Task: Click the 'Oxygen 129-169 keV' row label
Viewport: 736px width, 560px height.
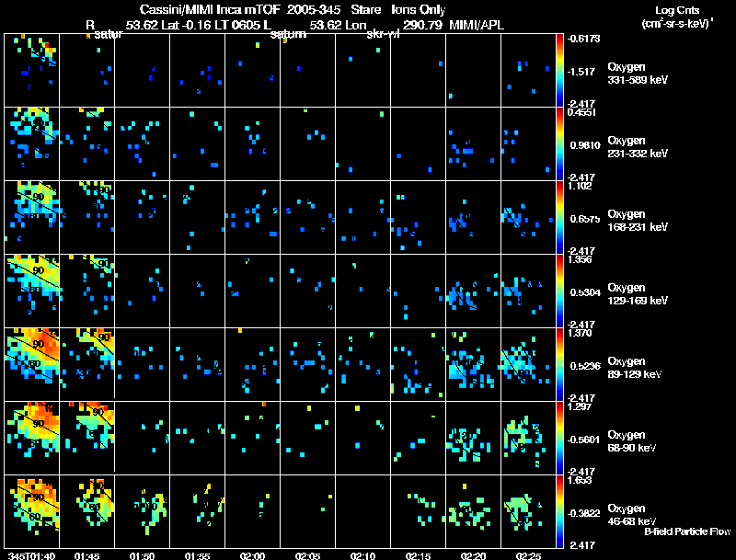Action: tap(638, 294)
